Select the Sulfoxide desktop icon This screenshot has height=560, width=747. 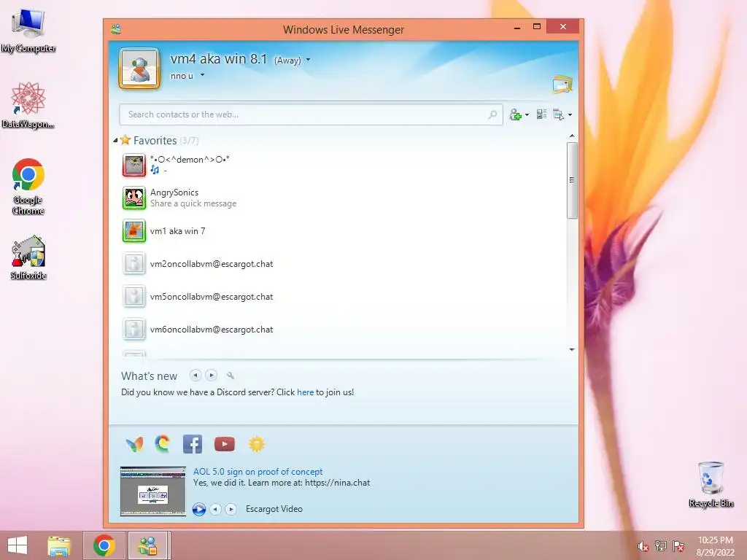[x=28, y=257]
